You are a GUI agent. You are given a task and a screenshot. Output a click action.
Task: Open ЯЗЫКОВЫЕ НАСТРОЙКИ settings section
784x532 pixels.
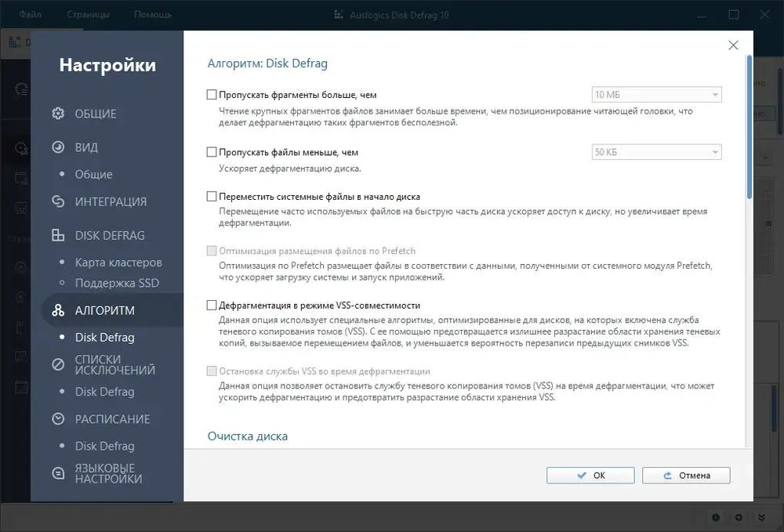pyautogui.click(x=108, y=473)
